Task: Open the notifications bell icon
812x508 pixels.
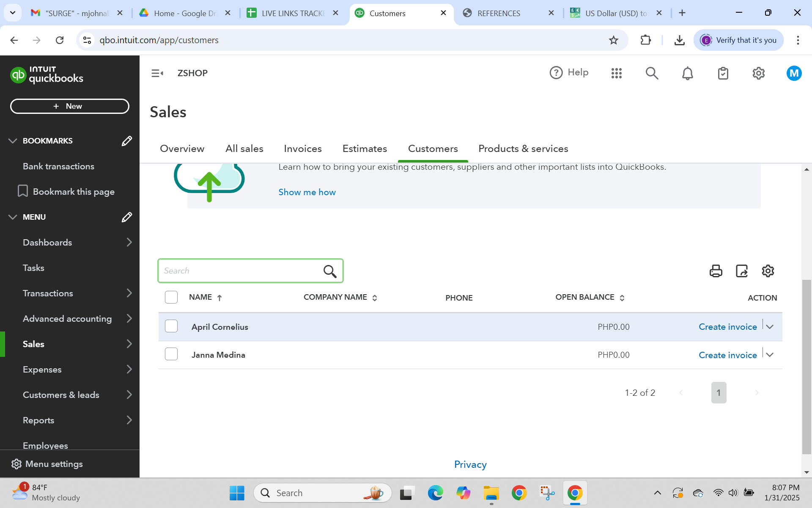Action: coord(687,73)
